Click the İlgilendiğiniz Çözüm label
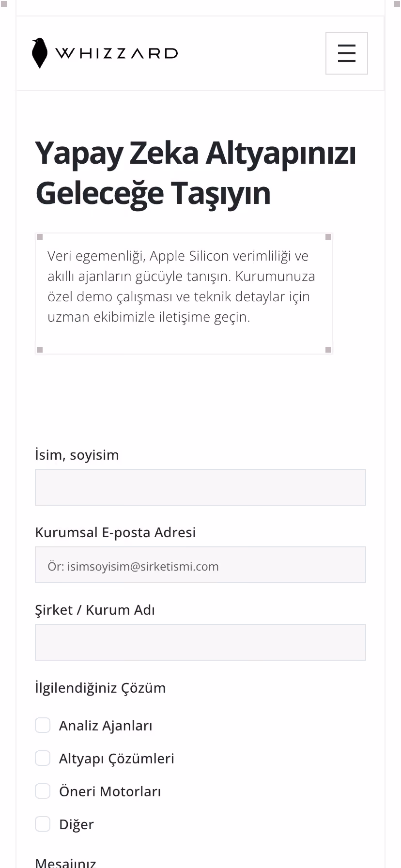The width and height of the screenshot is (401, 868). pyautogui.click(x=100, y=688)
